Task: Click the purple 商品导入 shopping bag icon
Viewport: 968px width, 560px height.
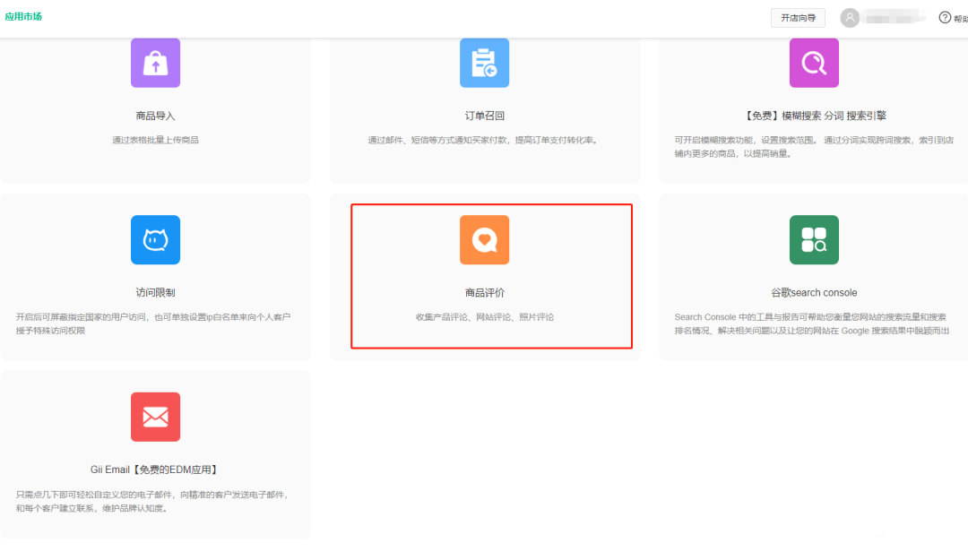Action: (x=155, y=63)
